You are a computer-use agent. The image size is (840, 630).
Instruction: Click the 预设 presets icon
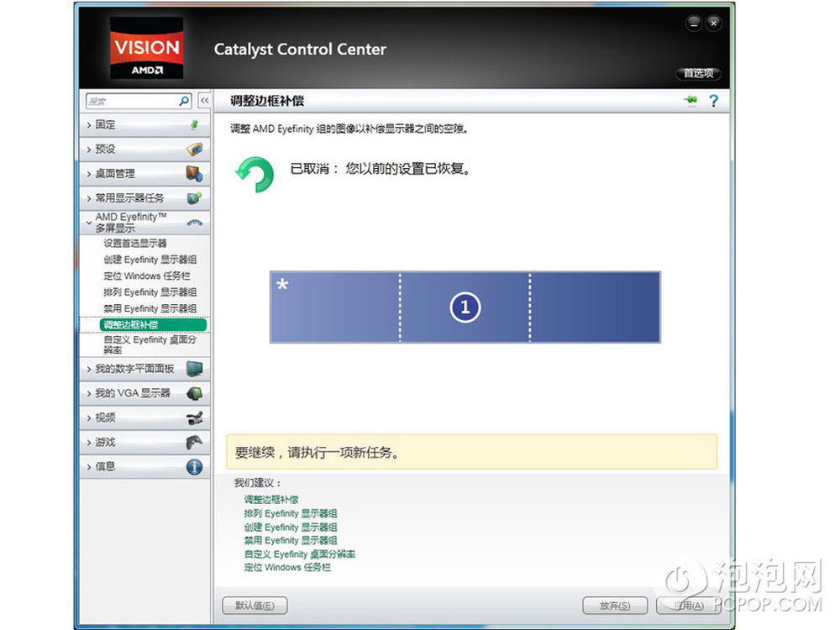[x=194, y=149]
